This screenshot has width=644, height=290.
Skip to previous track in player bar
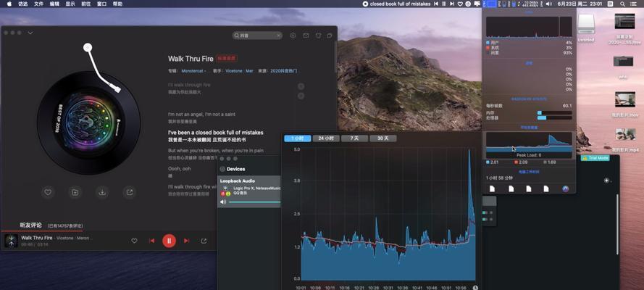pos(151,241)
